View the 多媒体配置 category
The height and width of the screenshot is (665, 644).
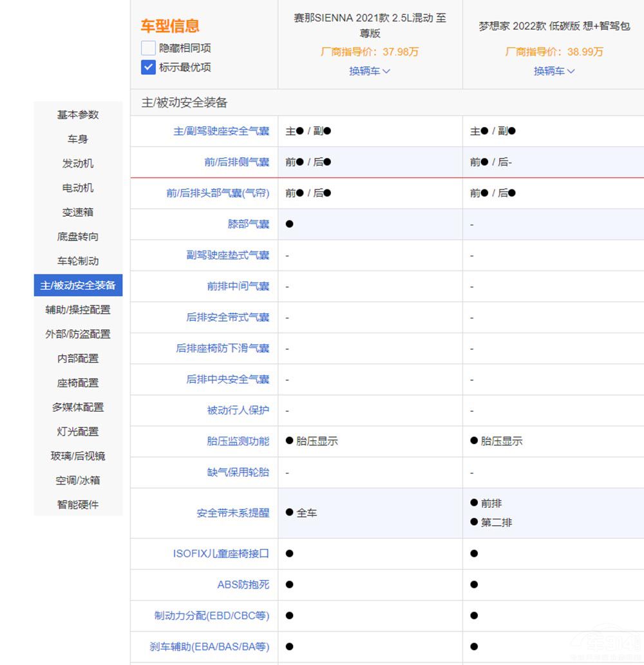[77, 407]
